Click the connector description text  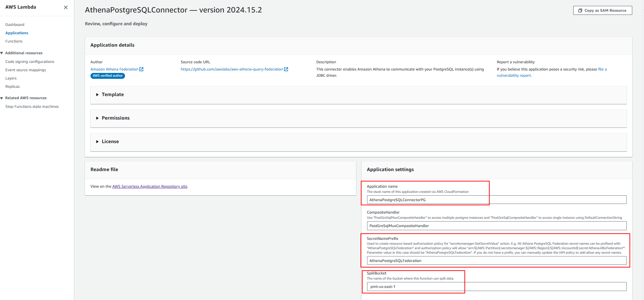pyautogui.click(x=400, y=73)
